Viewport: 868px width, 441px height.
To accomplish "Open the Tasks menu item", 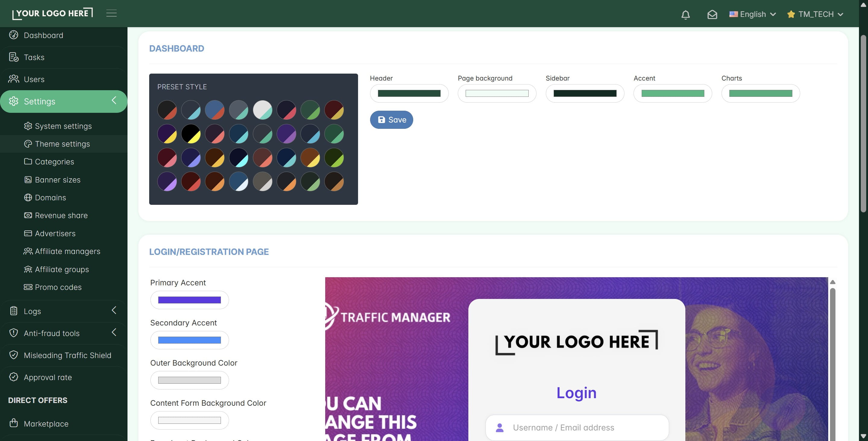I will pyautogui.click(x=64, y=57).
